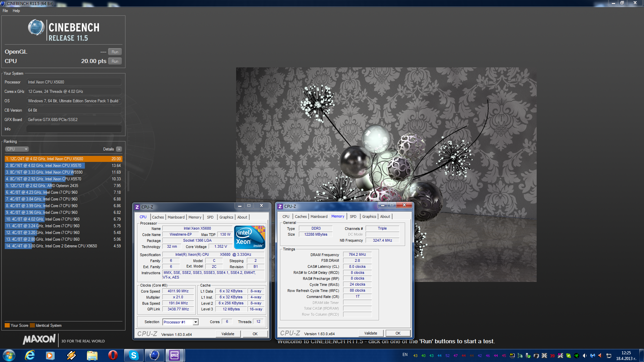Run the OpenGL benchmark
This screenshot has height=362, width=644.
(x=115, y=52)
